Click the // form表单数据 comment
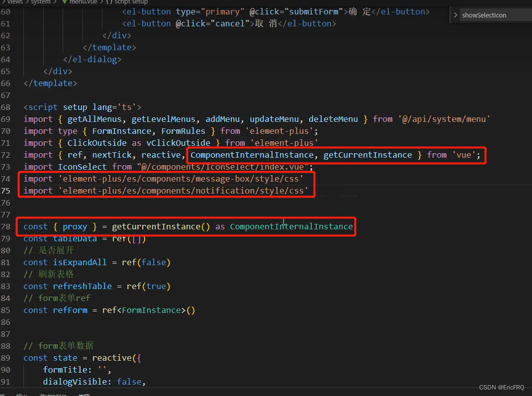Screen dimensions: 532x396 click(58, 346)
